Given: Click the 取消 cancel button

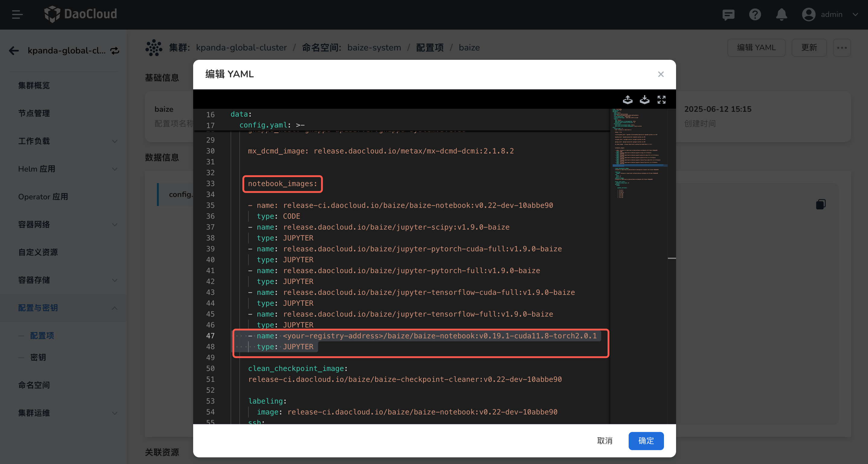Looking at the screenshot, I should [605, 440].
